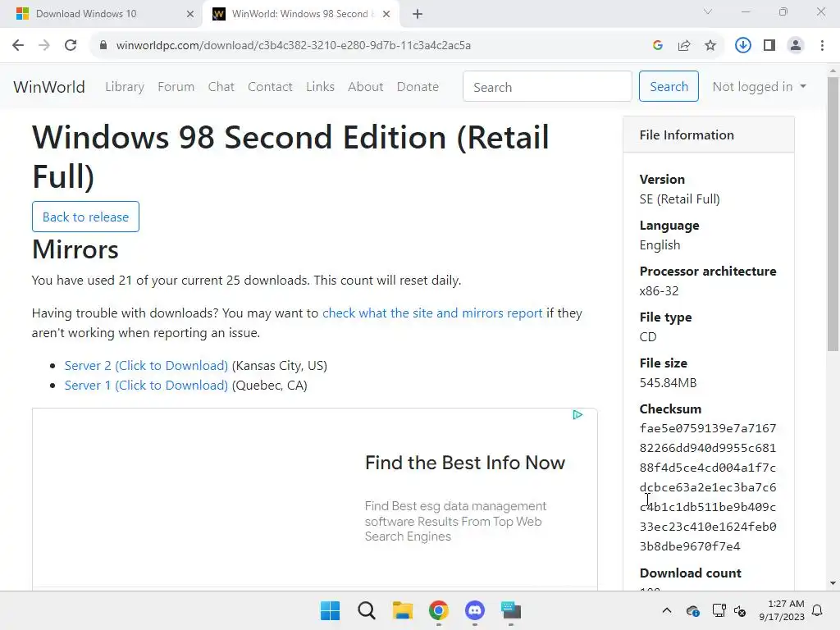Close the WinWorld tab
Image resolution: width=840 pixels, height=630 pixels.
point(386,14)
